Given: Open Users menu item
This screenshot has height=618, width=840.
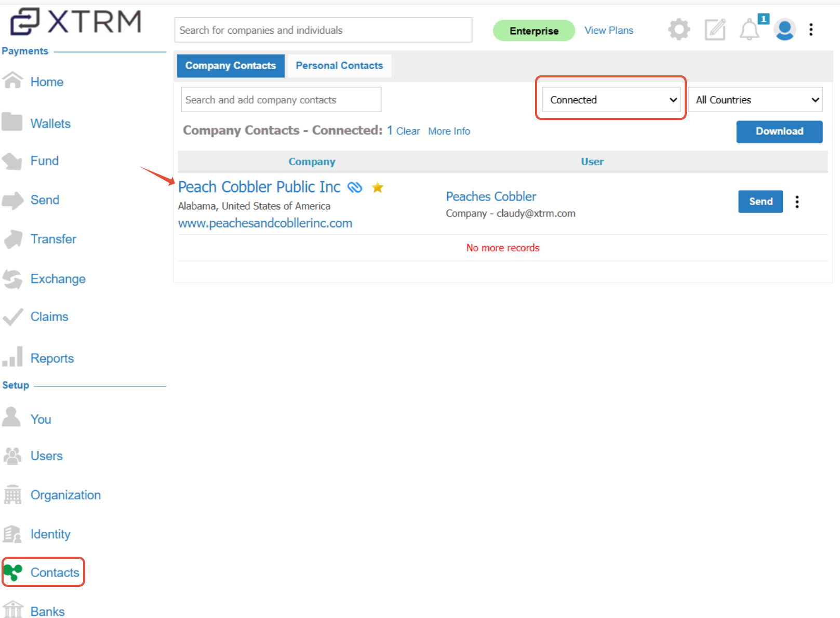Looking at the screenshot, I should coord(46,456).
